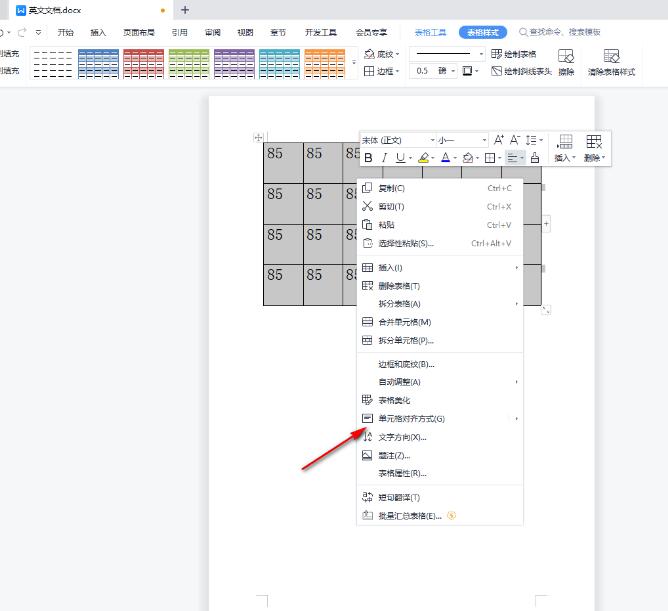Open the font color dropdown arrow
Viewport: 668px width, 611px height.
[x=455, y=159]
